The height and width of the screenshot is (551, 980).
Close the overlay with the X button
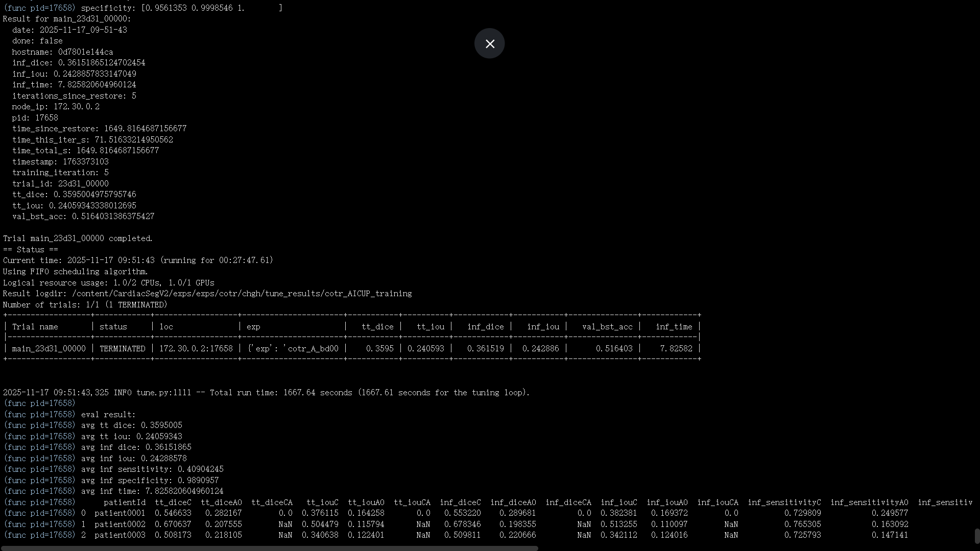click(x=489, y=43)
